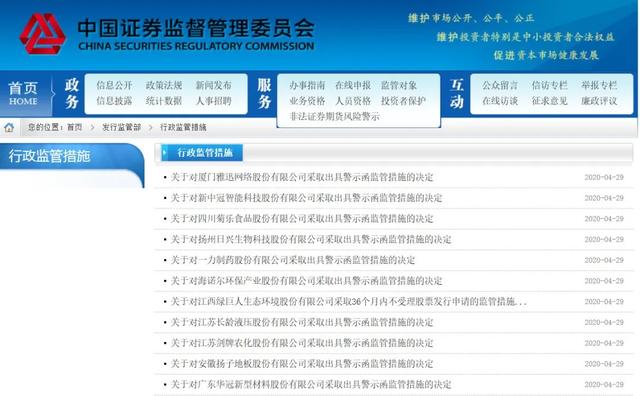Click the home icon in breadcrumb bar
The image size is (640, 396).
[x=9, y=128]
